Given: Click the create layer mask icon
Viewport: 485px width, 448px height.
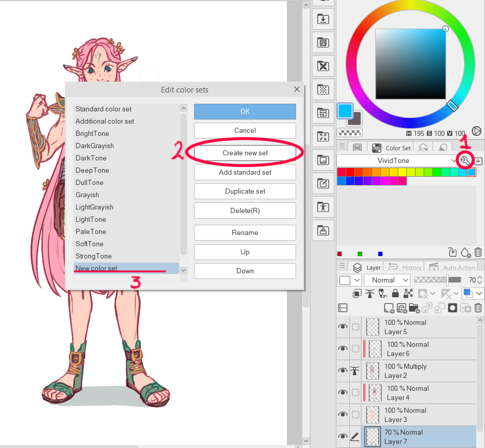Looking at the screenshot, I should 452,308.
